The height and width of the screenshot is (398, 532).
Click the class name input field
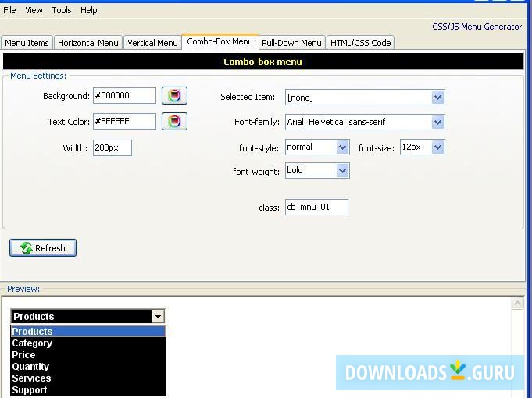(316, 207)
